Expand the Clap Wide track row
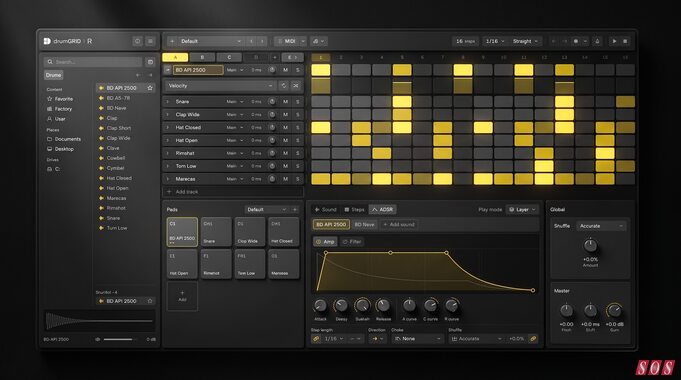The width and height of the screenshot is (681, 380). click(168, 115)
